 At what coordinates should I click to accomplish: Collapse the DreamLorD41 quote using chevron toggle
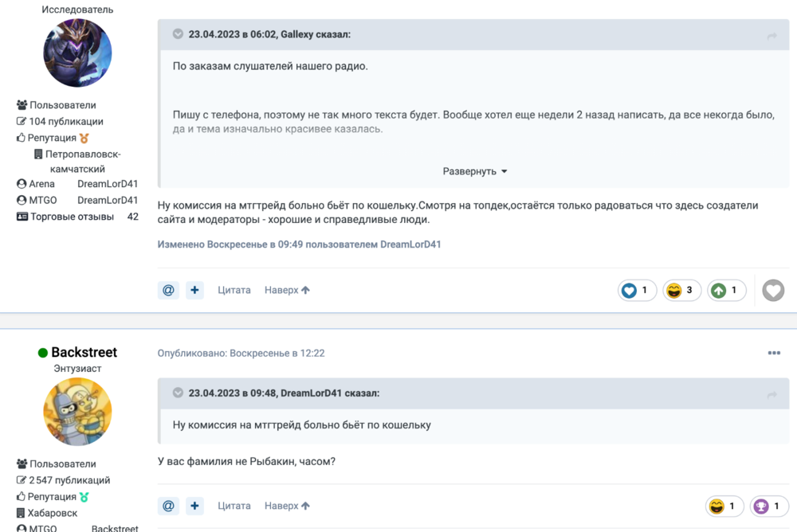177,393
